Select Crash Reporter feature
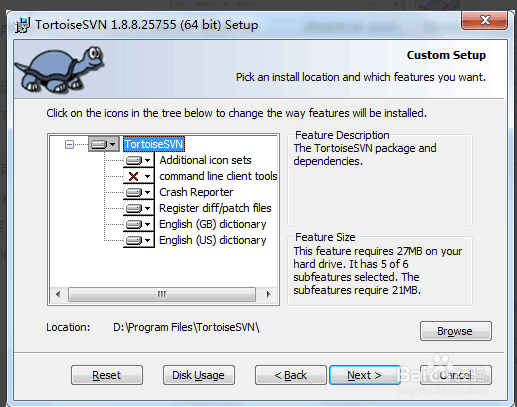The image size is (517, 407). pos(196,192)
